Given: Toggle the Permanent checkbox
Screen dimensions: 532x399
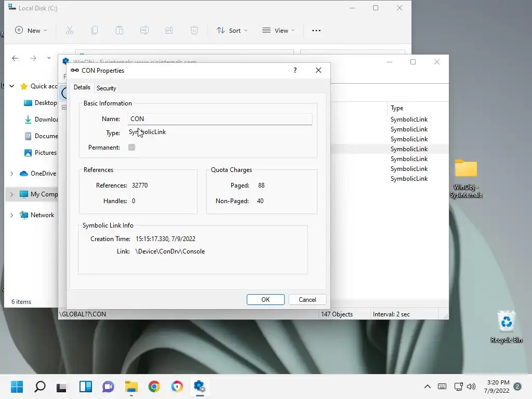Looking at the screenshot, I should [x=131, y=147].
